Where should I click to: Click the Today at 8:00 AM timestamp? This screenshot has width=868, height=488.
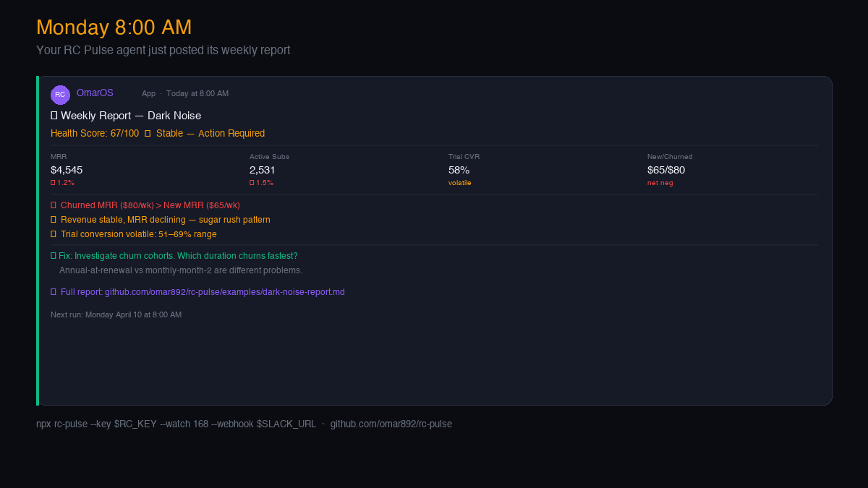click(x=197, y=93)
